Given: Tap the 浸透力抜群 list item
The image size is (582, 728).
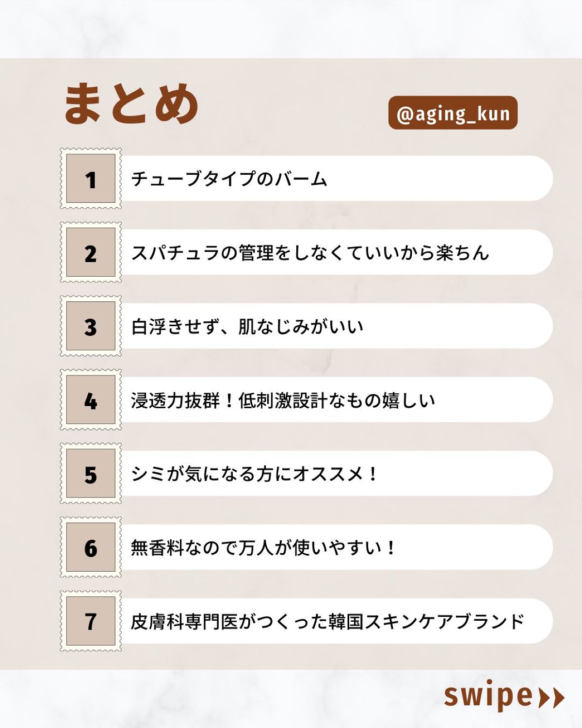Looking at the screenshot, I should pos(335,400).
